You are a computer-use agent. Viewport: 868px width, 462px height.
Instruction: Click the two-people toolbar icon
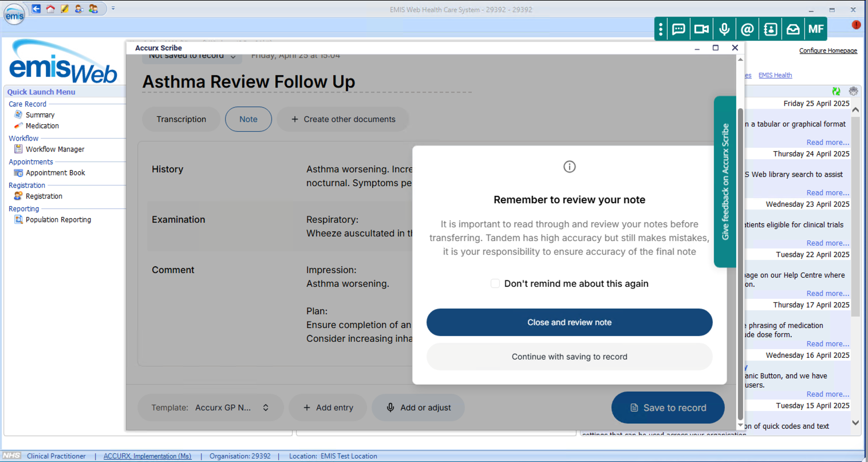coord(93,9)
